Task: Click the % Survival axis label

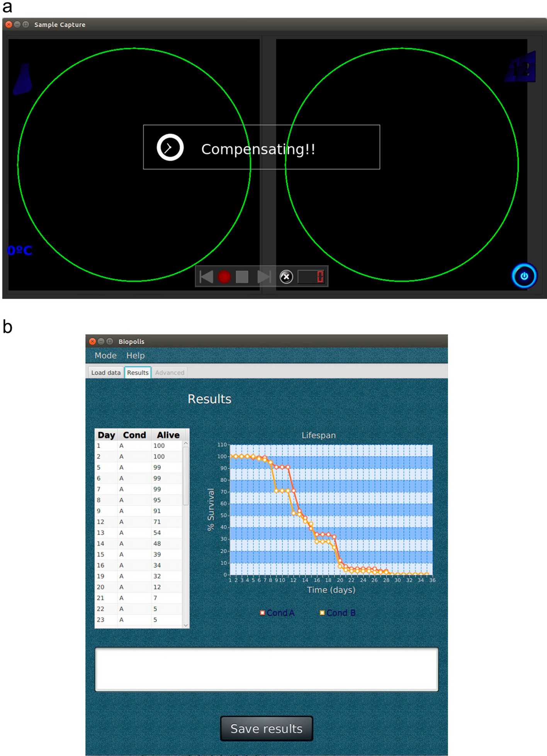Action: tap(211, 509)
